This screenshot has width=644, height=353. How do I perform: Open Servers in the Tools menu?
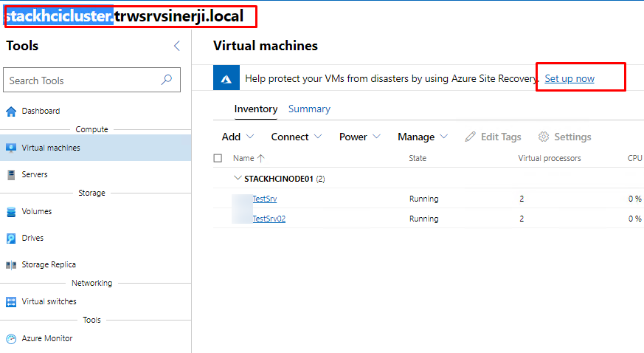[35, 174]
